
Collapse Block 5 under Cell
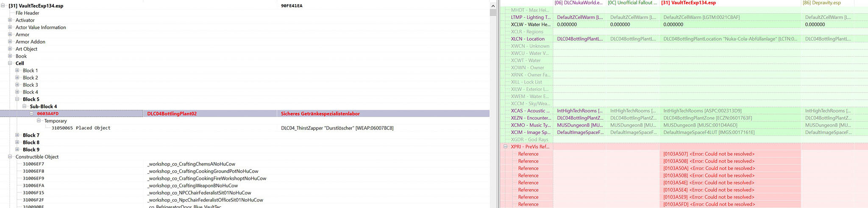17,99
